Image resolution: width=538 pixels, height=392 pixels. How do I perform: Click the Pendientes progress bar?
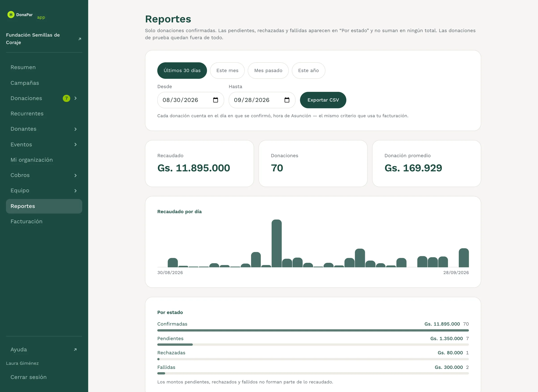point(313,345)
